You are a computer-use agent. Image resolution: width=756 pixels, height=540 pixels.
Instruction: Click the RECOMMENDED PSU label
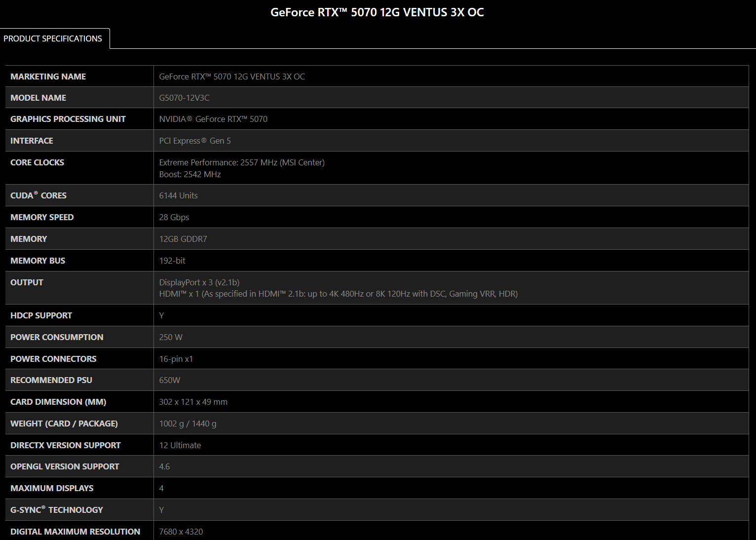tap(51, 380)
